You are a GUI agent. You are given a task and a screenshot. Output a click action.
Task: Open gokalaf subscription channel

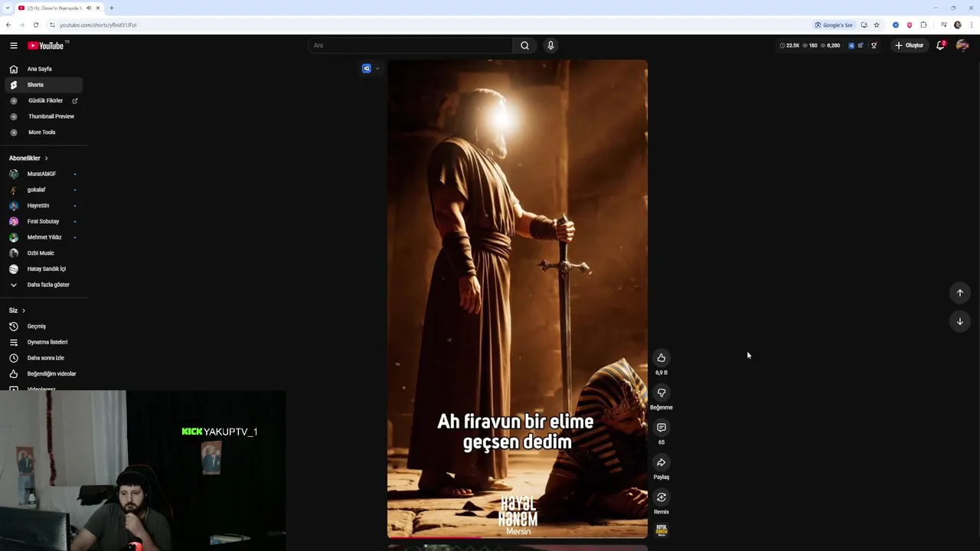coord(42,190)
